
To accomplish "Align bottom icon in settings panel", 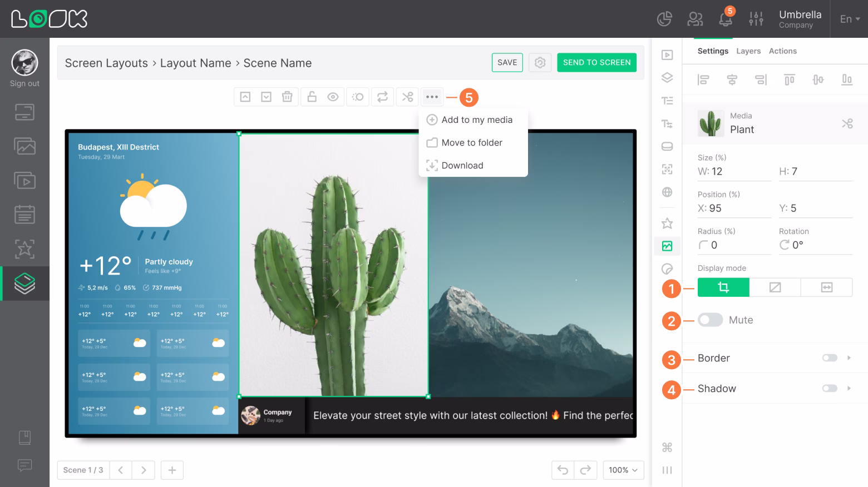I will pyautogui.click(x=847, y=79).
